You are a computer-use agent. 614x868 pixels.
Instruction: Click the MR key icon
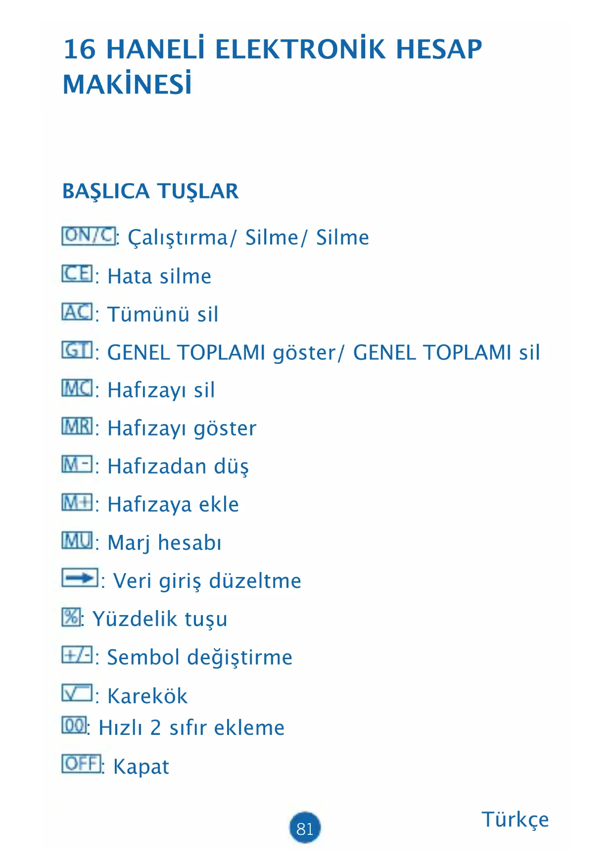click(x=77, y=426)
